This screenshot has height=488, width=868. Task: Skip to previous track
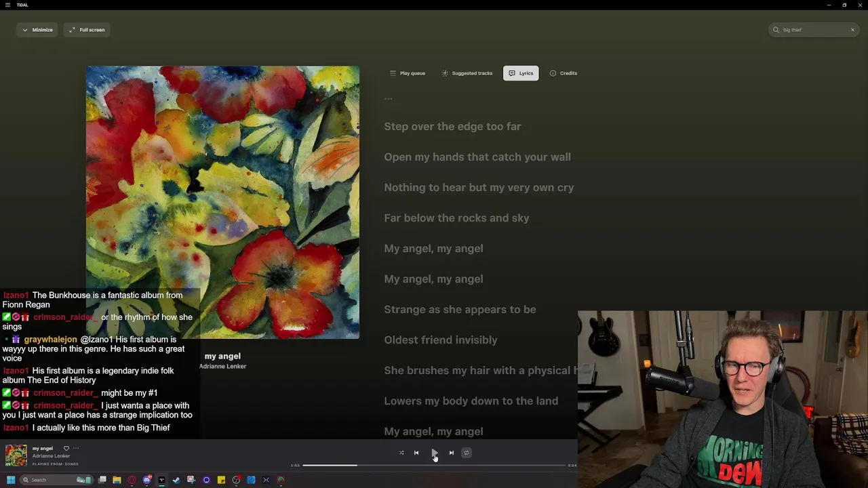pos(416,453)
